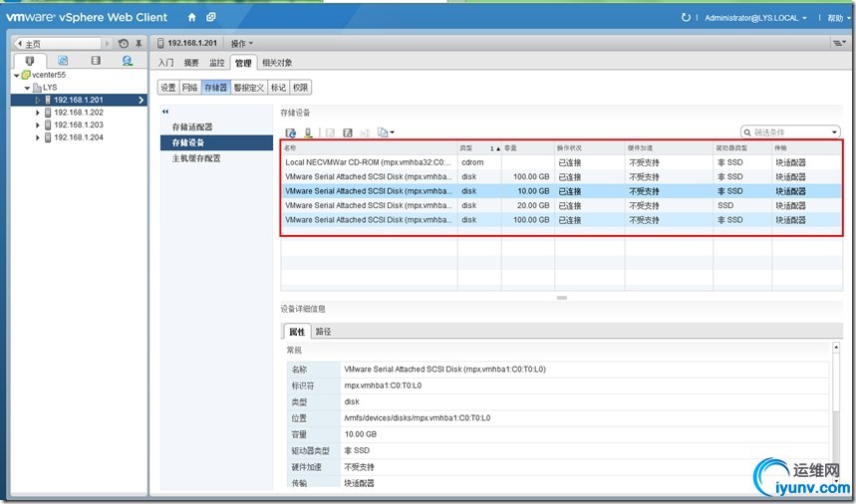Select host 192.168.1.203 in tree
856x504 pixels.
tap(79, 126)
